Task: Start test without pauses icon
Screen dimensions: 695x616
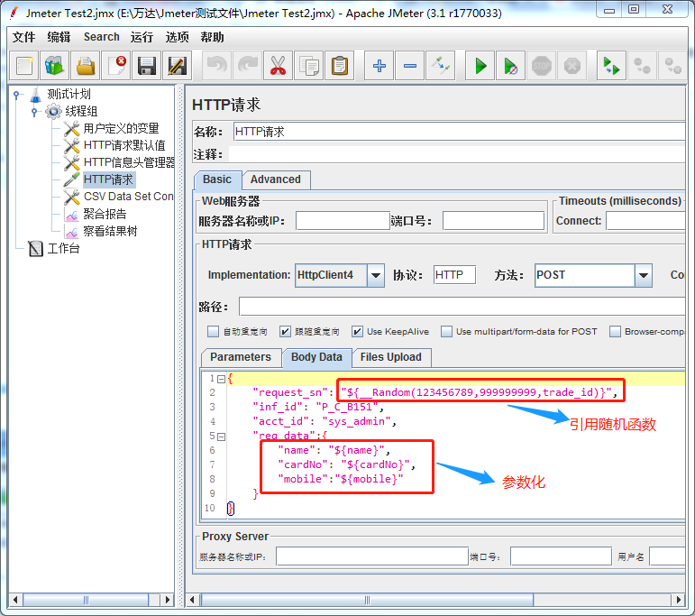Action: click(510, 66)
